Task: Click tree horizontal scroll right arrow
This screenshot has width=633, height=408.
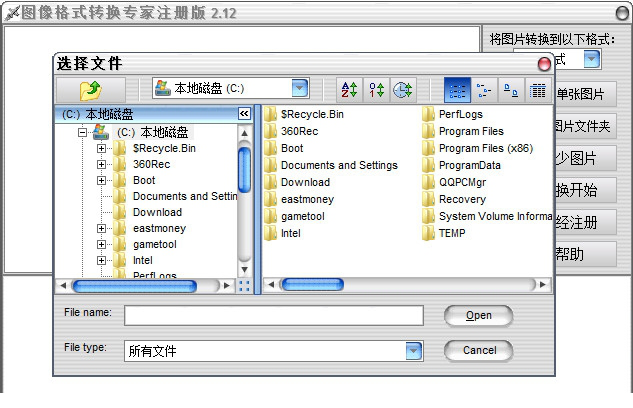Action: click(226, 286)
